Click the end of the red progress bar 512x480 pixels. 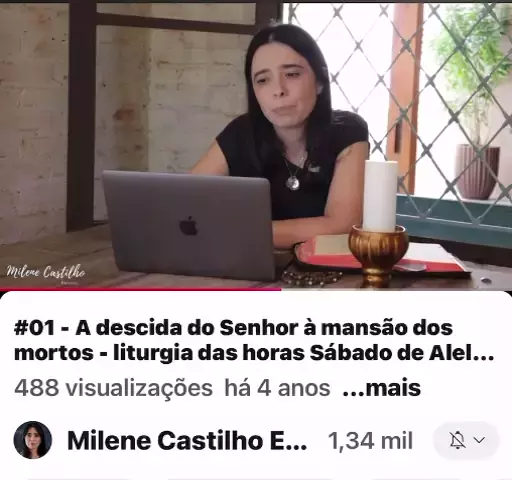click(281, 289)
